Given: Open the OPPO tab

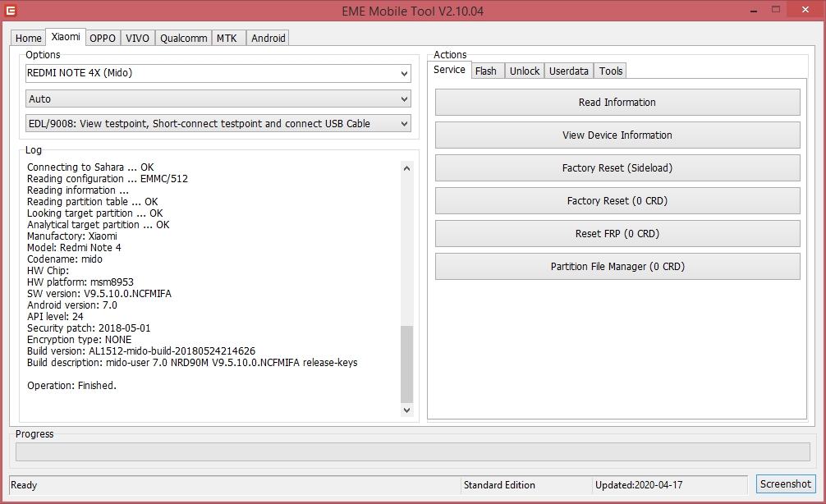Looking at the screenshot, I should click(x=103, y=38).
